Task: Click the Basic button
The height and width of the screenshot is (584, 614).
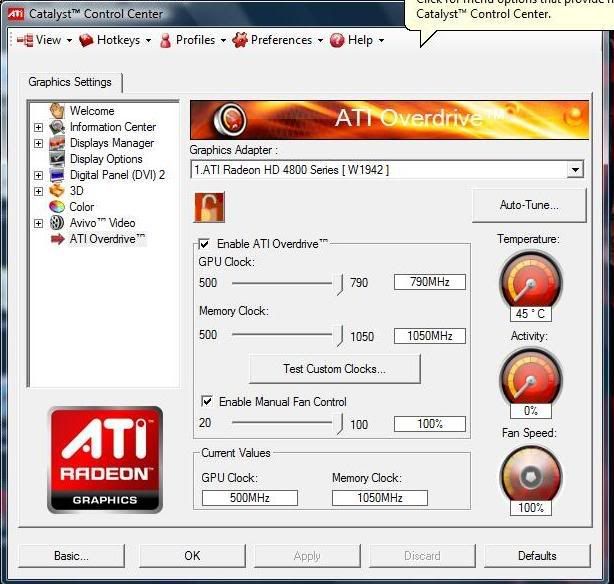Action: (x=71, y=555)
